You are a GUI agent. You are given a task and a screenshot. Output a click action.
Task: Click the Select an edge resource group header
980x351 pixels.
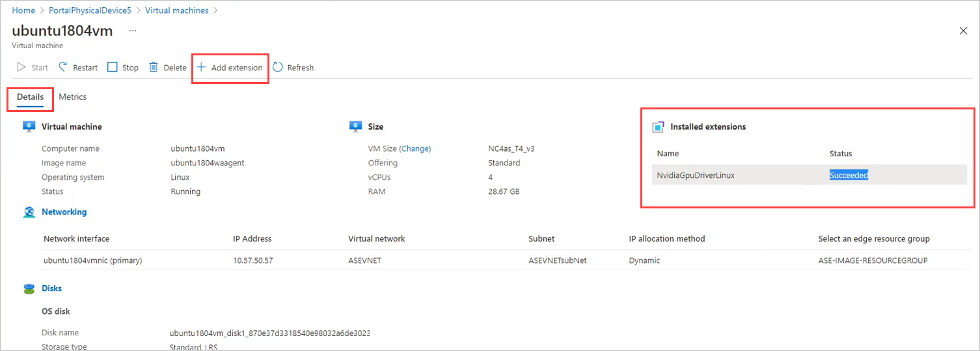pyautogui.click(x=874, y=238)
